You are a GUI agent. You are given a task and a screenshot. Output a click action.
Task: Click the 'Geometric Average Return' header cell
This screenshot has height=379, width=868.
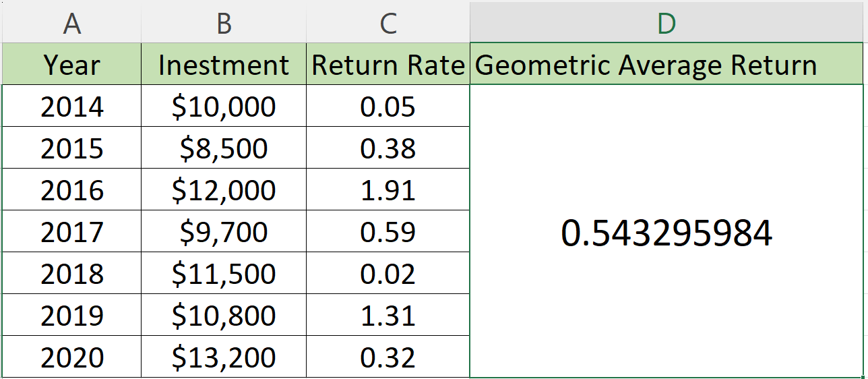(x=666, y=64)
